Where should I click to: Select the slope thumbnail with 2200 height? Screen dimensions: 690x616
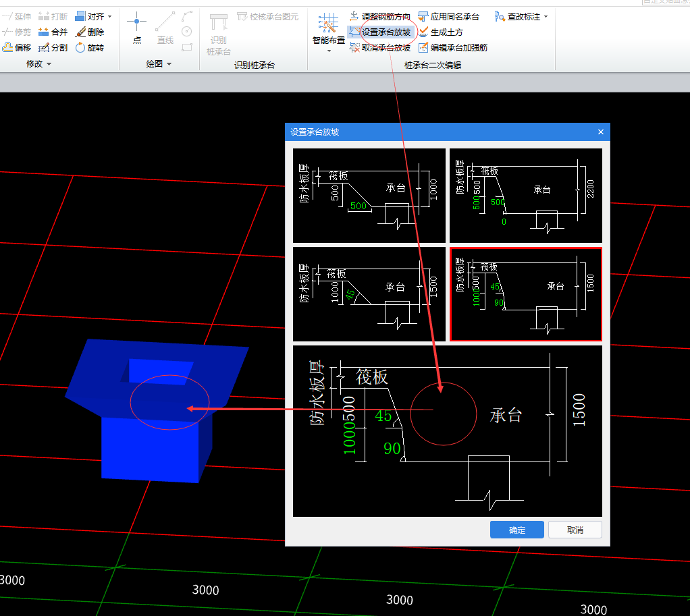526,195
